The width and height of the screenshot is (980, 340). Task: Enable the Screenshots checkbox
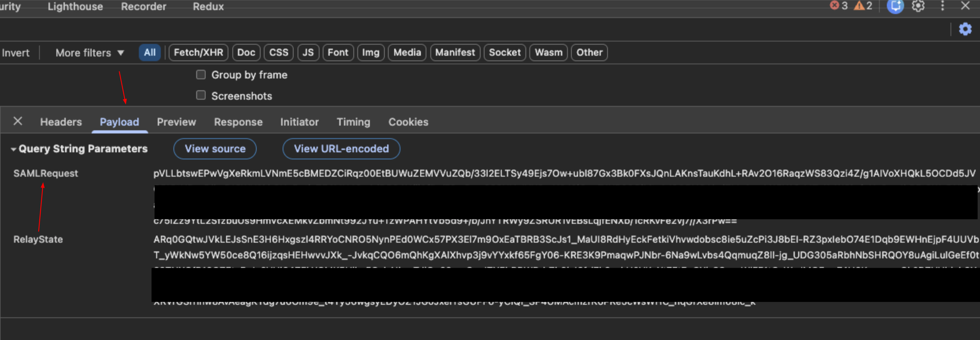(201, 95)
